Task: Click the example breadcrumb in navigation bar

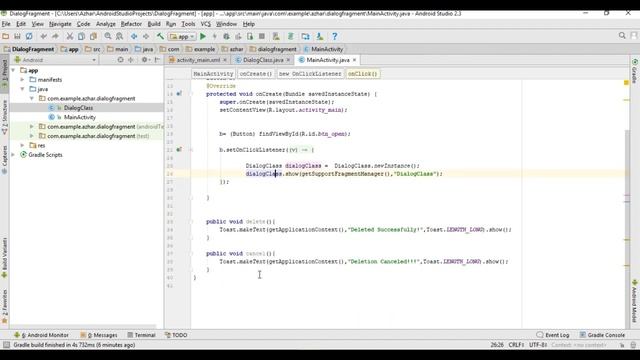Action: pyautogui.click(x=200, y=49)
